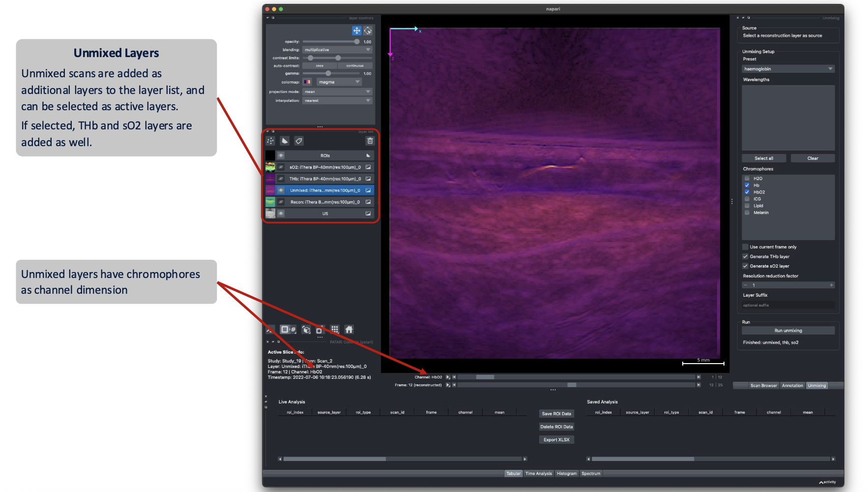Play the Frame axis animation

[x=448, y=385]
